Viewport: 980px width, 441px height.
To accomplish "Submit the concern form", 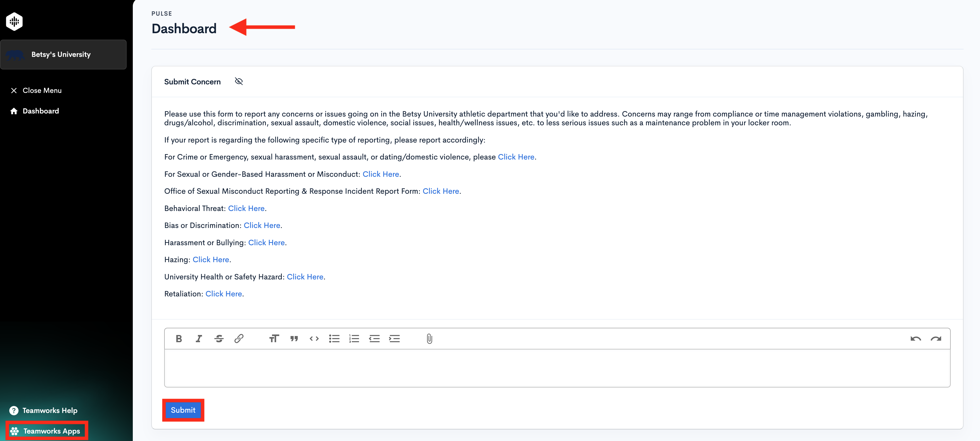I will (x=183, y=410).
